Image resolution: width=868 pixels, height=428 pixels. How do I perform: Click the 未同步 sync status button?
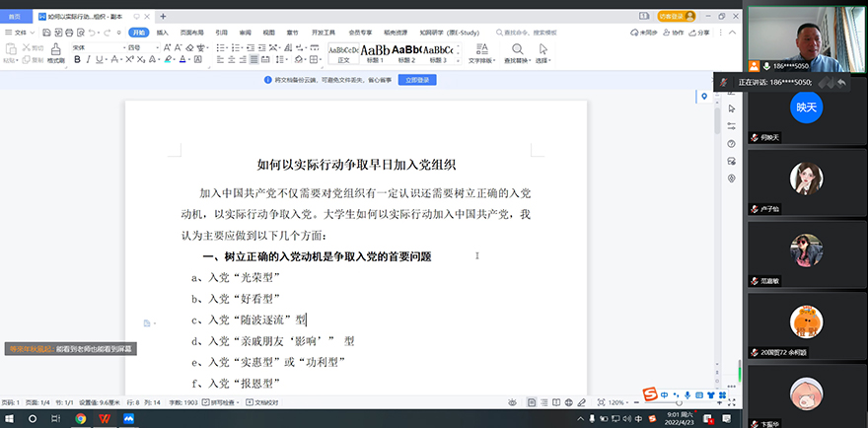pyautogui.click(x=644, y=33)
